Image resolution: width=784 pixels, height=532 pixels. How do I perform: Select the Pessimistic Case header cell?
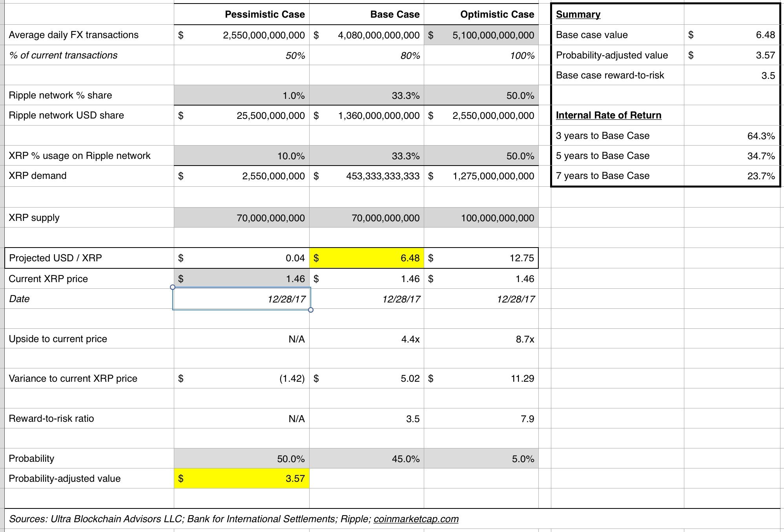pos(242,15)
